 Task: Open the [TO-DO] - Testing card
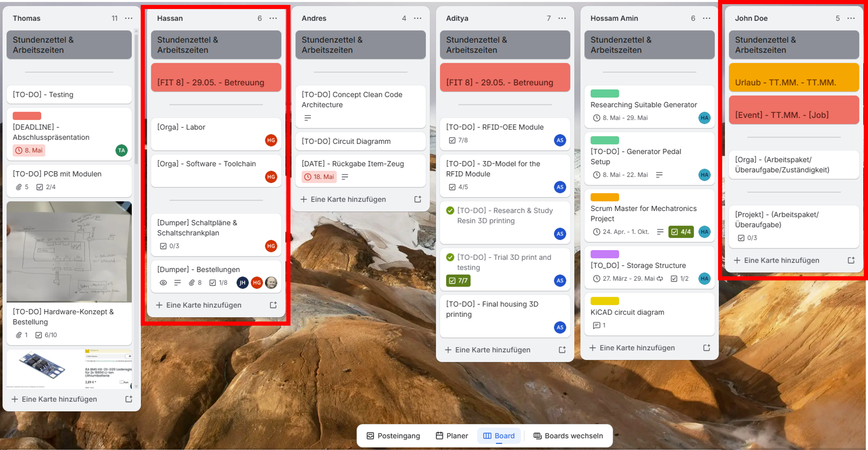tap(69, 95)
